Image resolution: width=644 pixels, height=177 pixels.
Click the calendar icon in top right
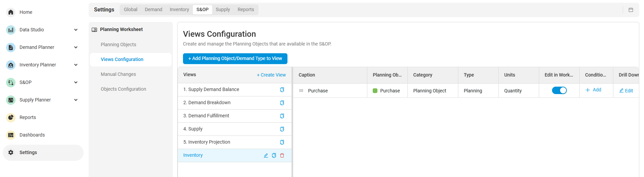(631, 10)
